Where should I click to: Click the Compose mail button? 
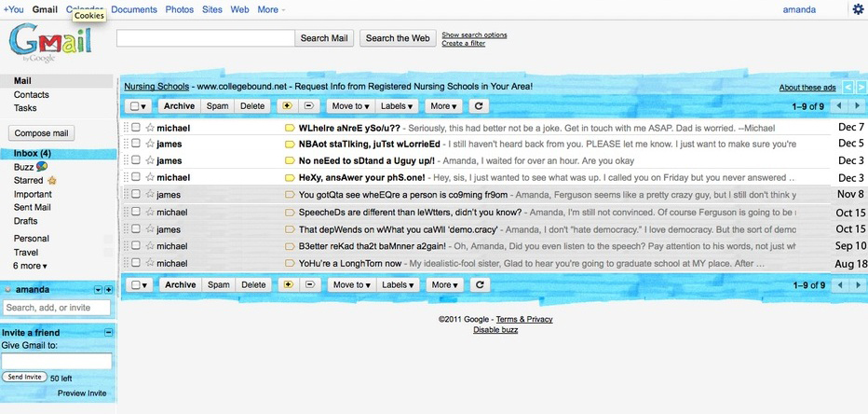click(x=42, y=133)
